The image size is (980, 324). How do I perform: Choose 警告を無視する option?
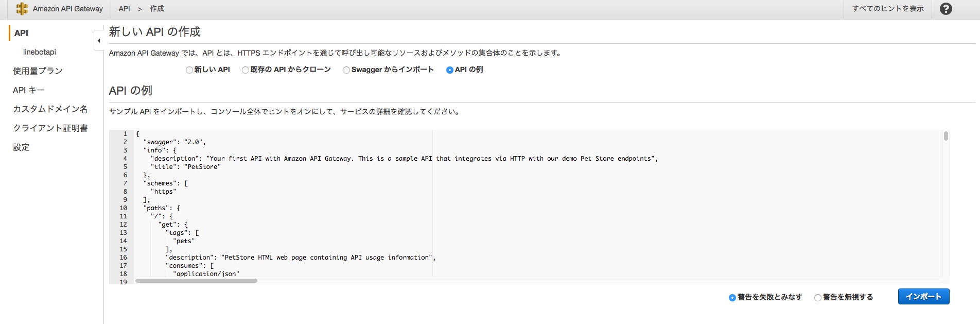[x=818, y=298]
